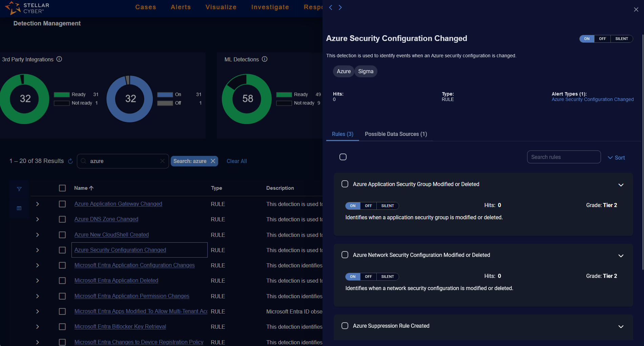Screen dimensions: 644x346
Task: Click the Clear All link
Action: [x=236, y=161]
